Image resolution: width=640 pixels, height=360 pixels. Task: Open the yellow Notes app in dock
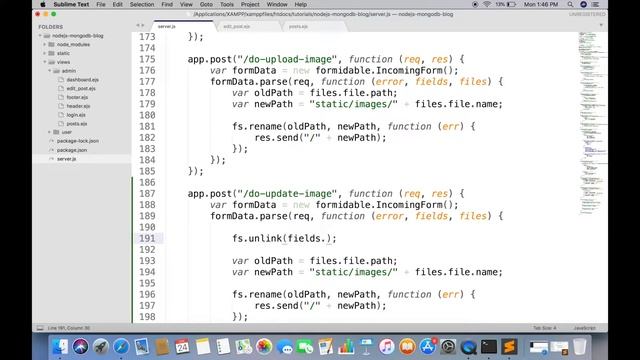pyautogui.click(x=203, y=347)
